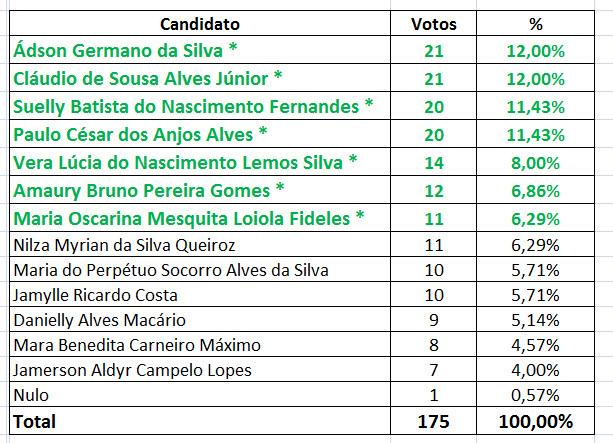
Task: Click the Total row label cell
Action: [x=35, y=423]
